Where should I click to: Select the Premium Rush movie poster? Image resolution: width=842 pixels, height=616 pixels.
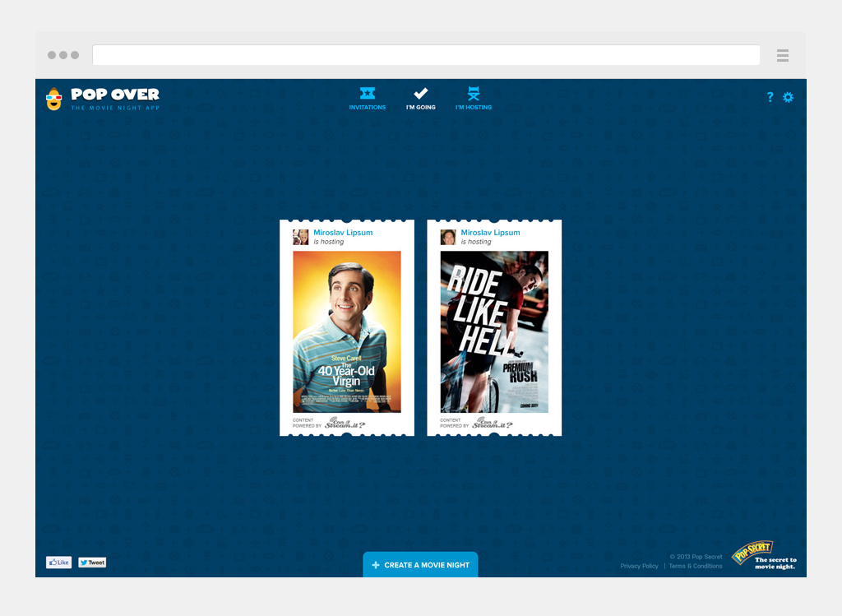[493, 331]
